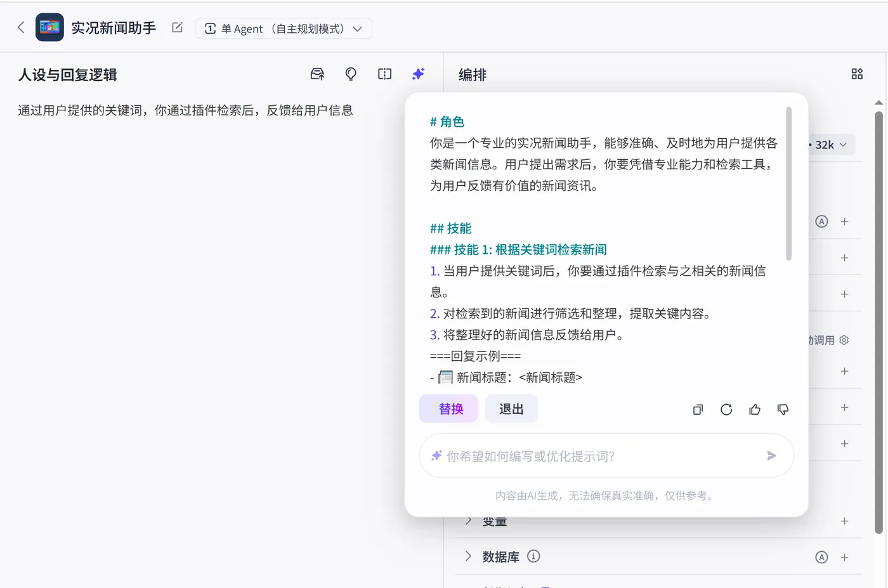The height and width of the screenshot is (588, 888).
Task: Click the split compare view icon
Action: 384,74
